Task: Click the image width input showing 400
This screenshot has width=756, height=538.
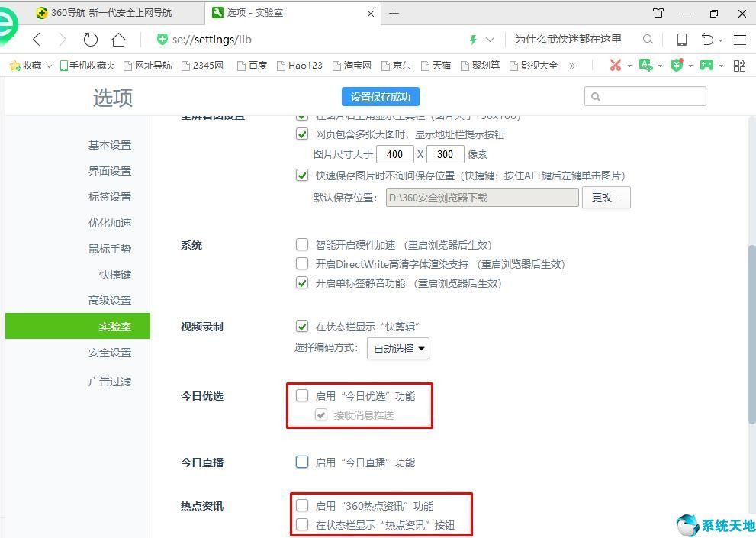Action: 395,154
